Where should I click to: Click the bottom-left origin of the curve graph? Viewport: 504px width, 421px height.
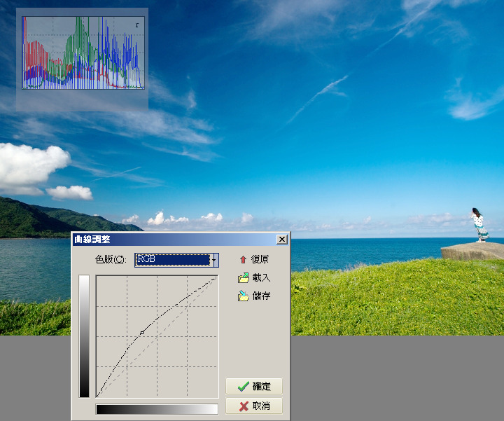point(97,396)
